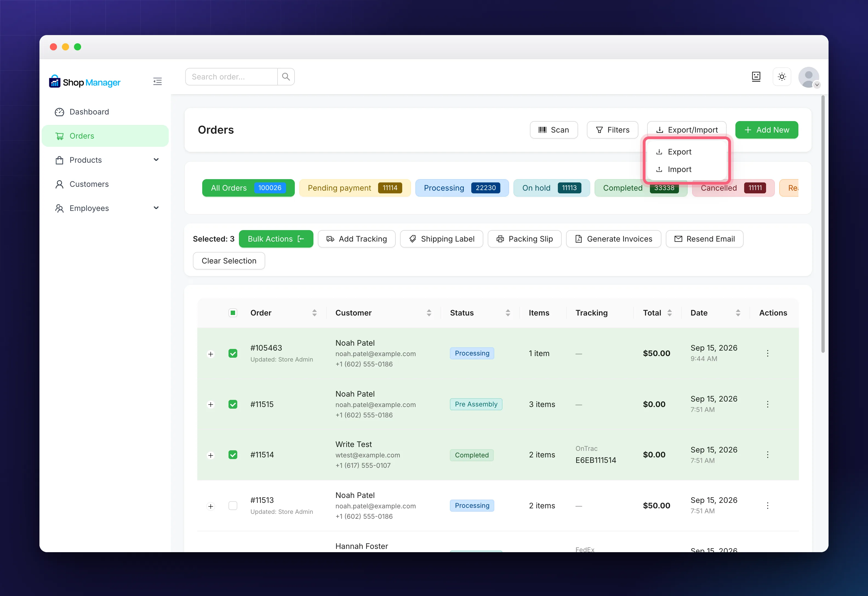
Task: Check order #11513 checkbox
Action: [x=233, y=505]
